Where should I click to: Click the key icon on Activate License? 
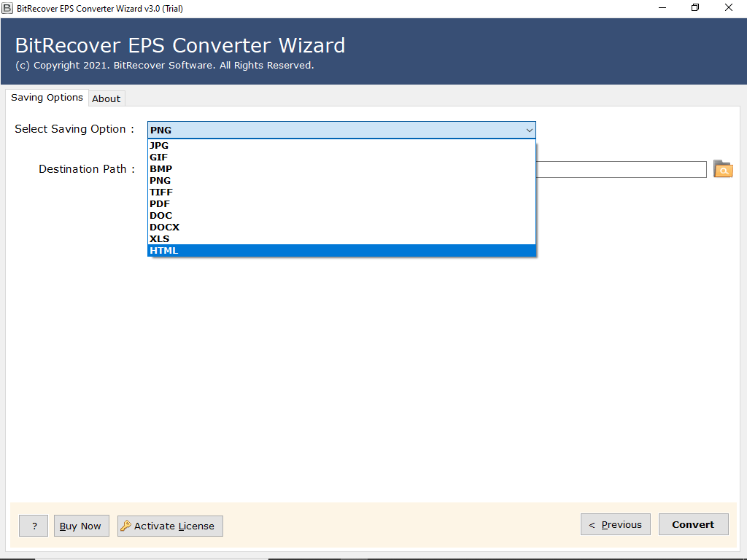[125, 526]
